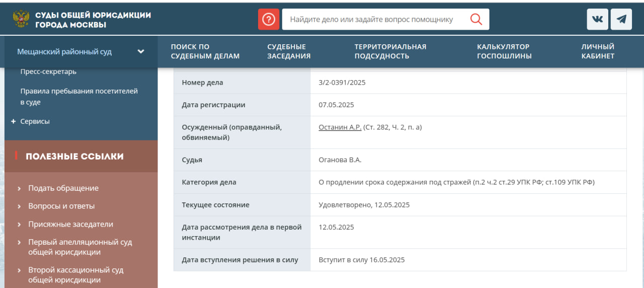Open the Вопросы и ответы link
This screenshot has width=644, height=288.
pos(61,206)
